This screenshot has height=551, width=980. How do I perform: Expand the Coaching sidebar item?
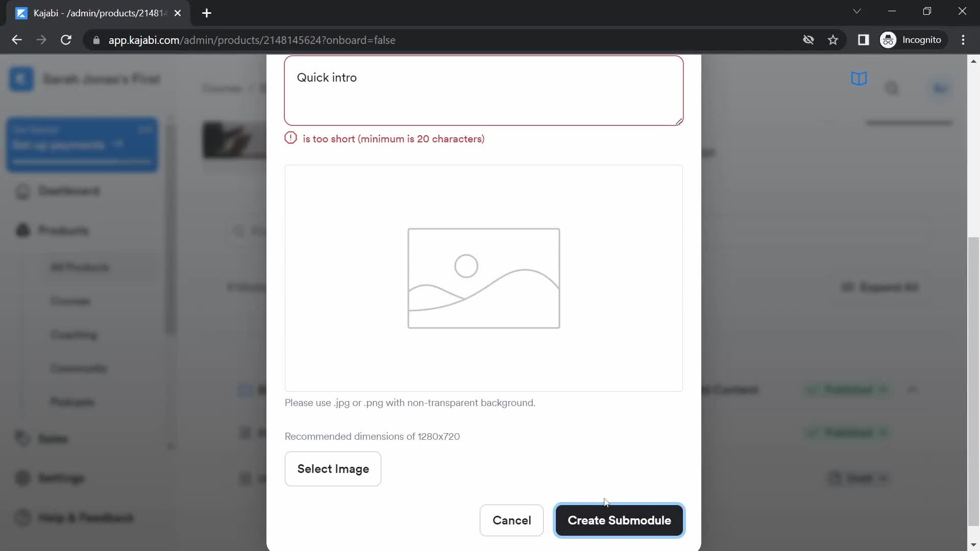coord(73,334)
